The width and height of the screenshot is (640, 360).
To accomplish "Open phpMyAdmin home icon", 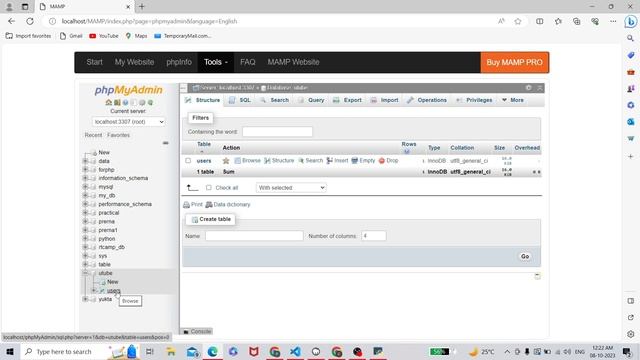I will [x=109, y=102].
